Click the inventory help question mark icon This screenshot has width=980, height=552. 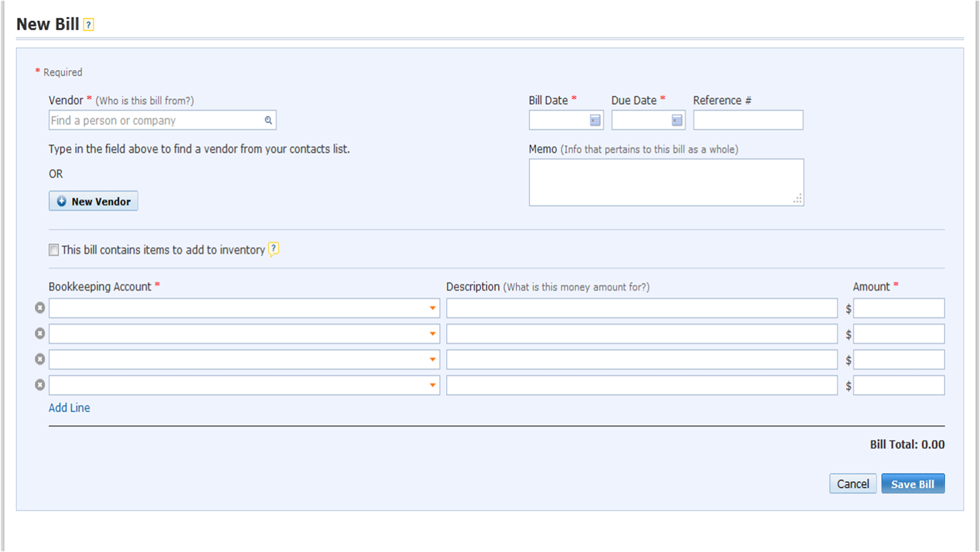[x=274, y=249]
